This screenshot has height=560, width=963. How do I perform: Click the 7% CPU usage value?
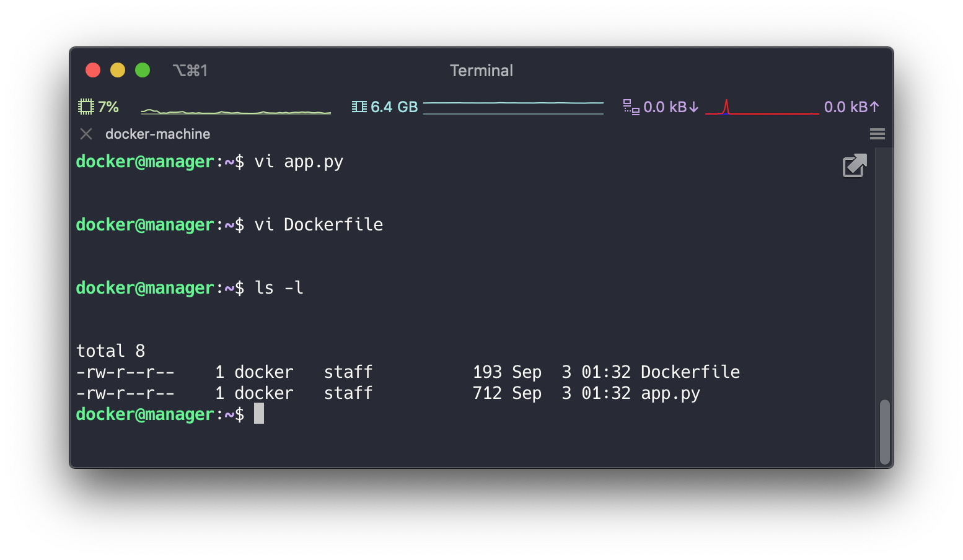(x=108, y=107)
